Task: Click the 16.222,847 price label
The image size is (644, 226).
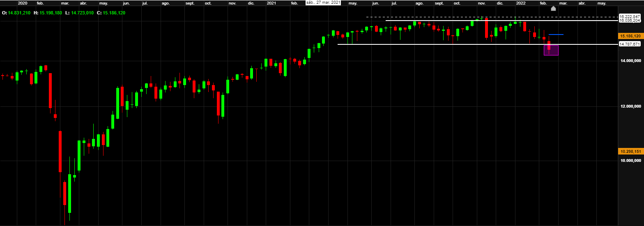Action: click(630, 17)
